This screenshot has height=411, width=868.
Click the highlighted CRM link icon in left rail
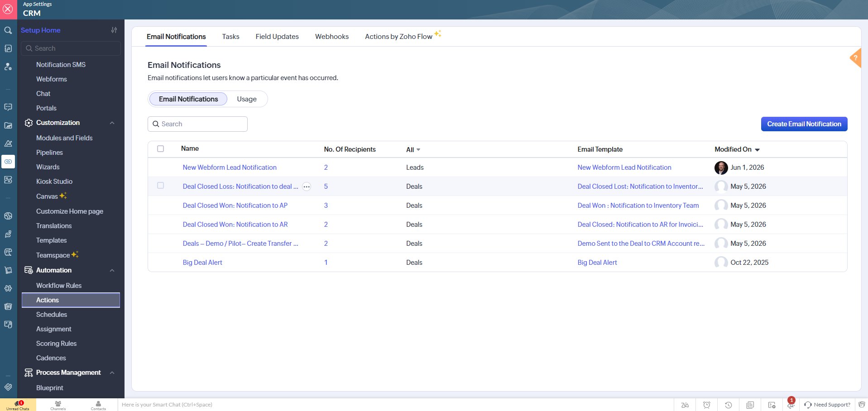(8, 162)
